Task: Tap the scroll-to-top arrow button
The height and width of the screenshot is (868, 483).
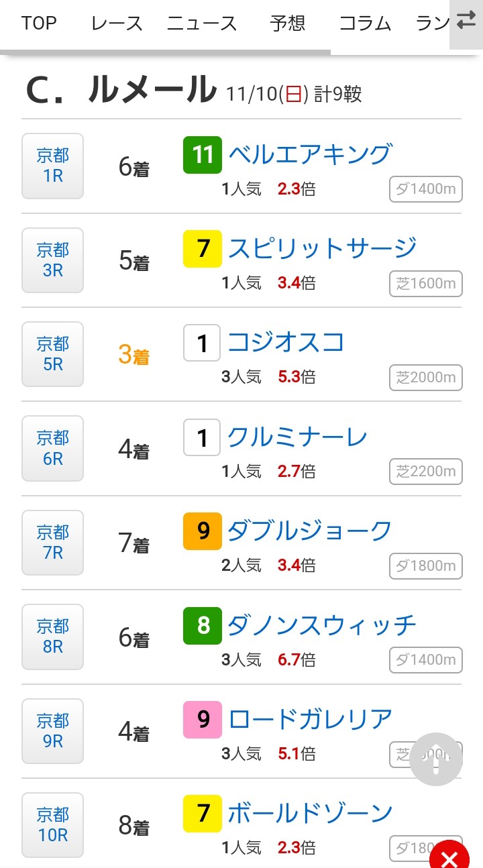Action: [436, 759]
